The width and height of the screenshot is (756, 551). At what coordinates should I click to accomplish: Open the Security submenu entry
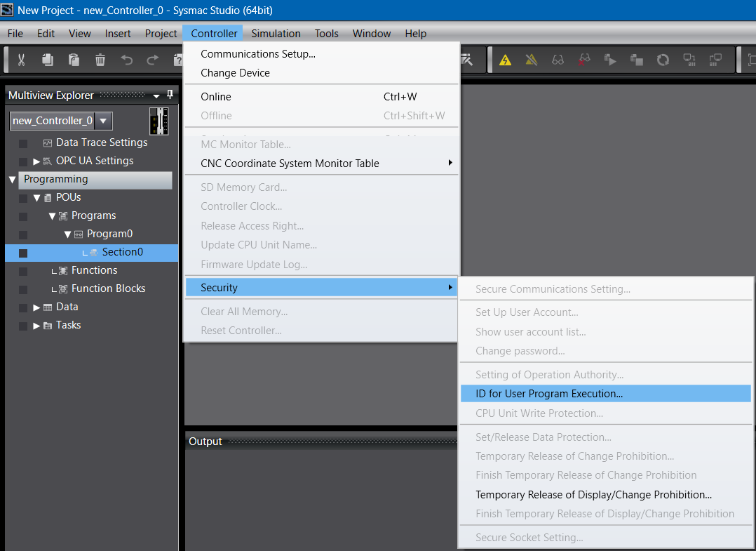(321, 288)
